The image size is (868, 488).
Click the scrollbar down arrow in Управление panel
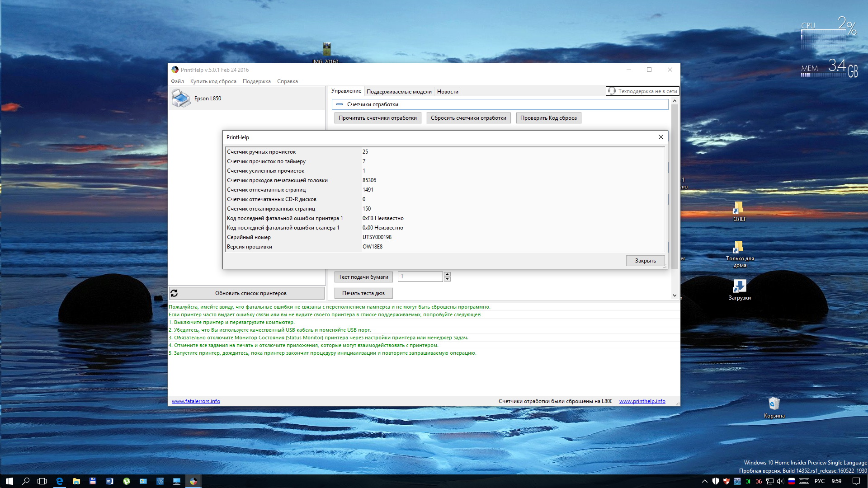[675, 296]
